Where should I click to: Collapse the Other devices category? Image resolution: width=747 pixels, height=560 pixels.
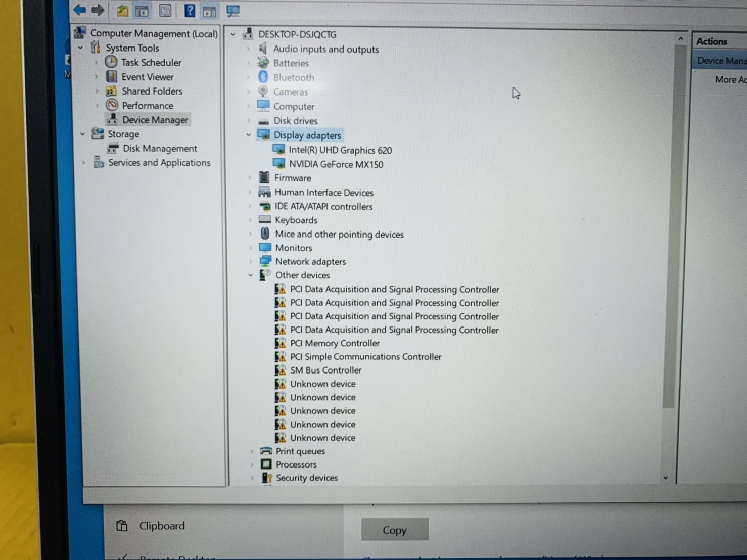point(250,275)
